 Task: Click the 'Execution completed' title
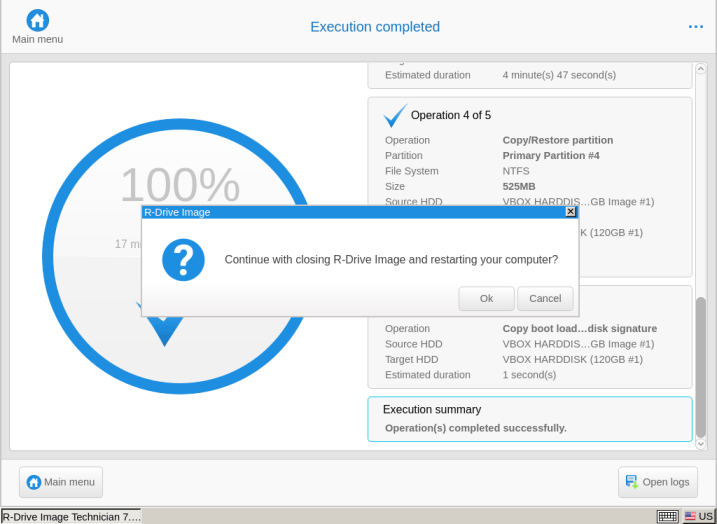375,27
